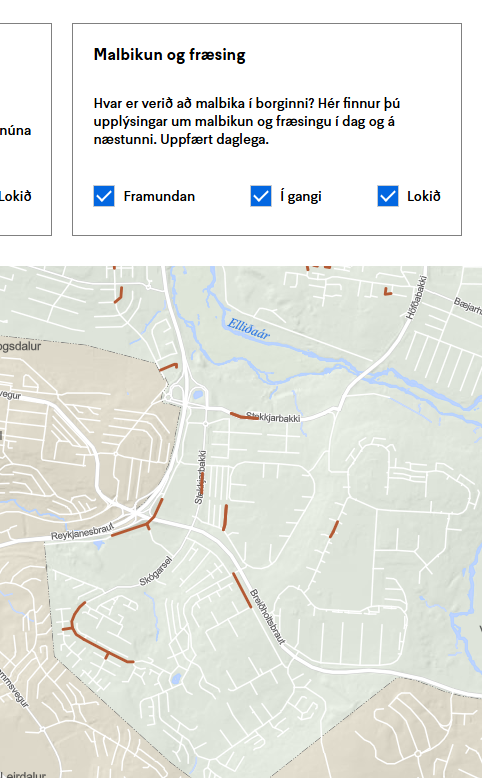Click the Malbikun og fræsing heading

[x=169, y=55]
